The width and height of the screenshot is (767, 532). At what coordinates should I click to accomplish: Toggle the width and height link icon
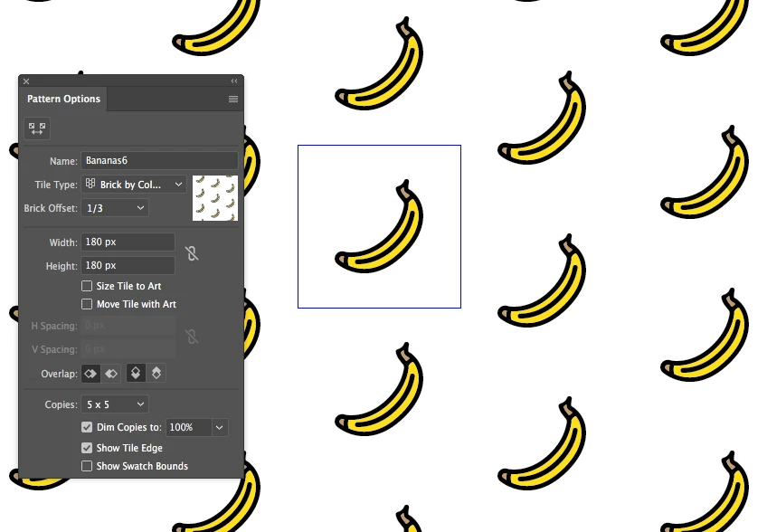click(x=192, y=253)
